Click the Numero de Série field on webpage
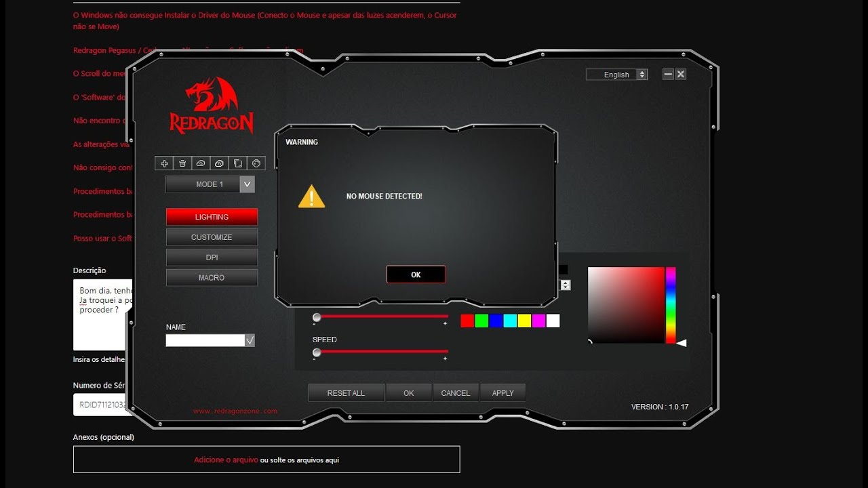The image size is (868, 488). (x=103, y=405)
